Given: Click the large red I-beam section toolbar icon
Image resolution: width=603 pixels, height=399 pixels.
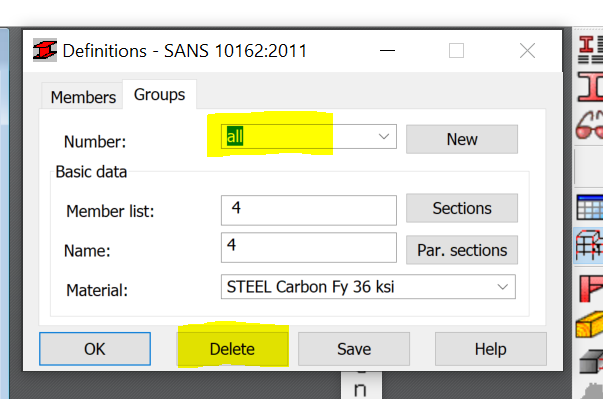Looking at the screenshot, I should click(591, 87).
